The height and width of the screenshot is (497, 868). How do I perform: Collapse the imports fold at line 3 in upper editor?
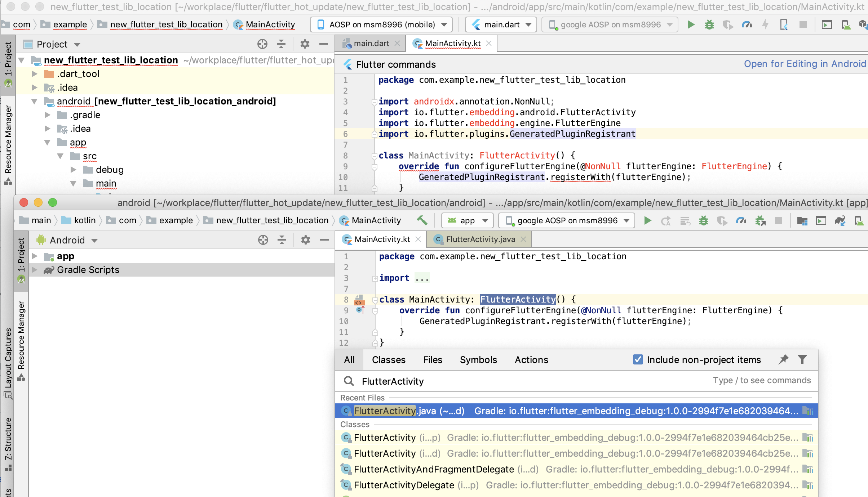[x=374, y=102]
